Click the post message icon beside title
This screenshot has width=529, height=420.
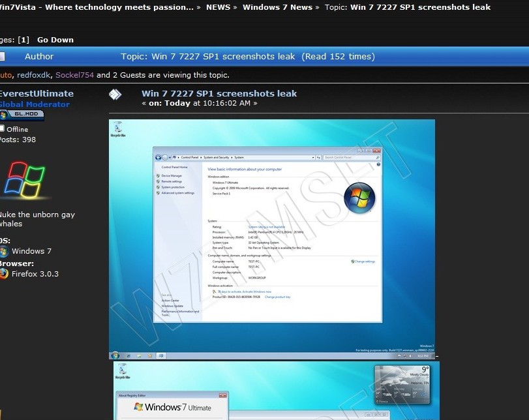(115, 95)
